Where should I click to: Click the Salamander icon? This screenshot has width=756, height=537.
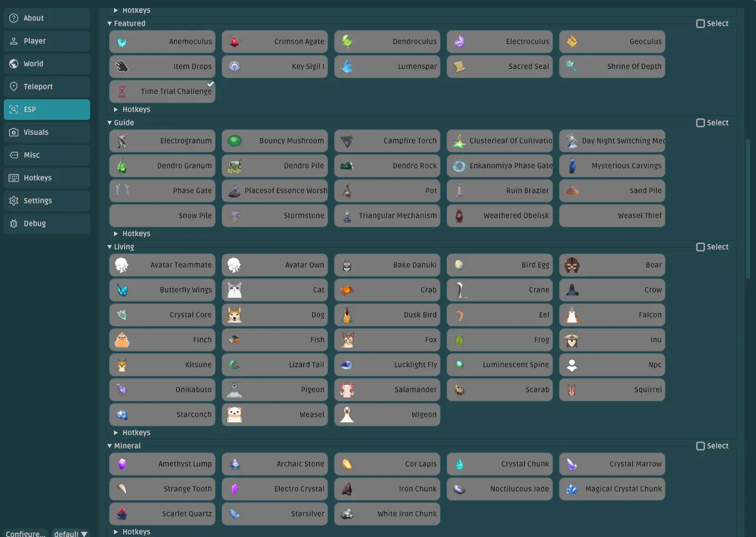[x=347, y=389]
